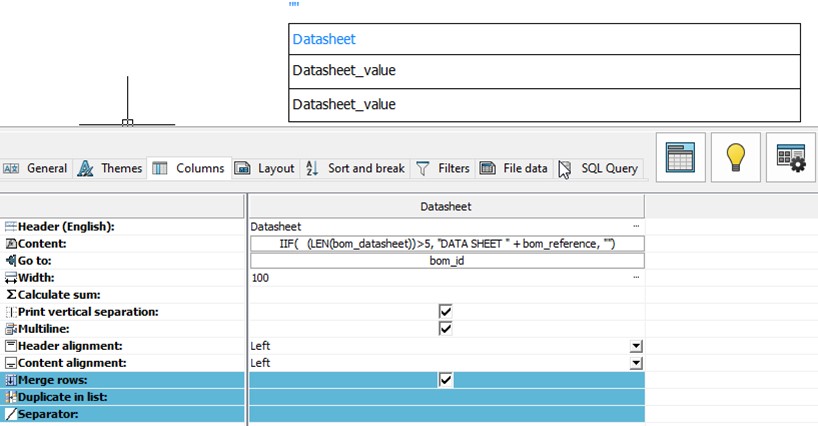The image size is (818, 426).
Task: Expand the Header alignment dropdown
Action: (x=635, y=346)
